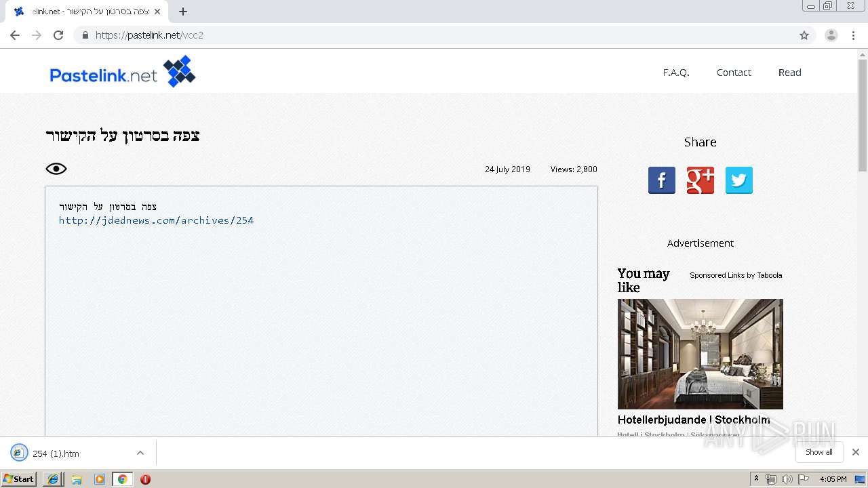
Task: Open media player from taskbar
Action: pyautogui.click(x=100, y=479)
